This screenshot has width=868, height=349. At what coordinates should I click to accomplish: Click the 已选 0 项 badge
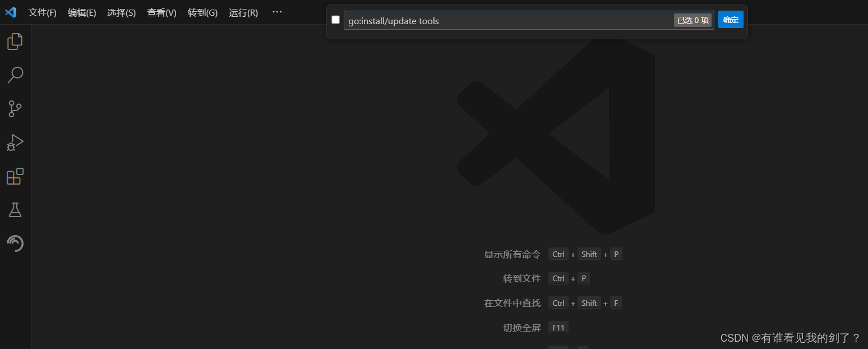coord(692,20)
